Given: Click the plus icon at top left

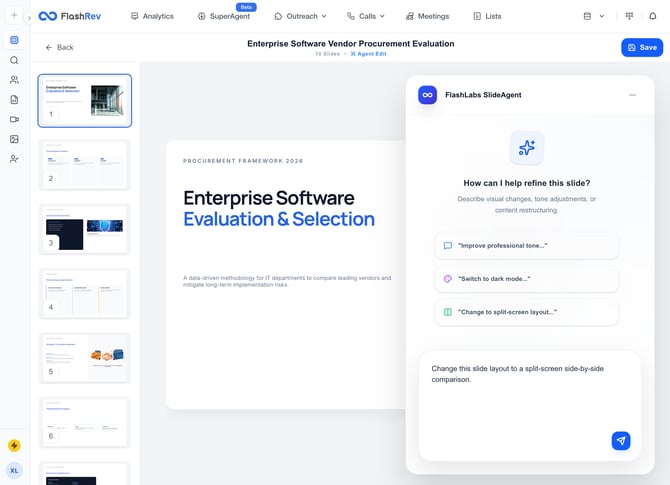Looking at the screenshot, I should (14, 16).
